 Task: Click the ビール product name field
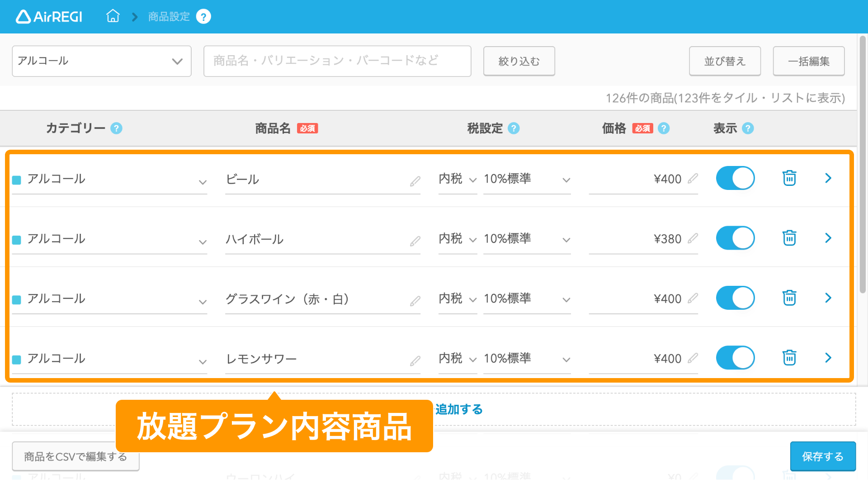pos(323,180)
